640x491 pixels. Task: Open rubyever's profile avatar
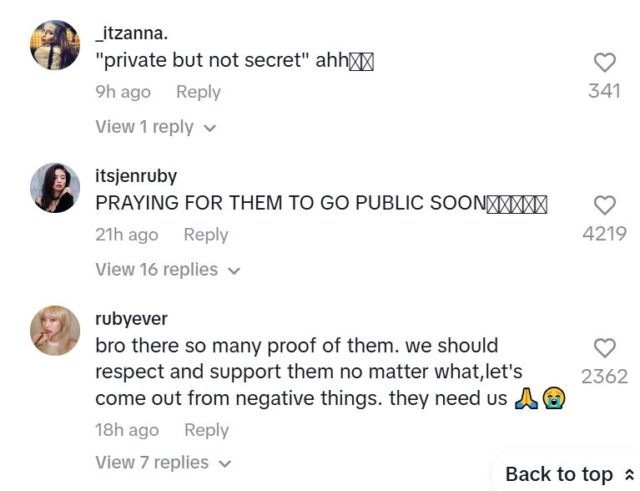(x=55, y=330)
